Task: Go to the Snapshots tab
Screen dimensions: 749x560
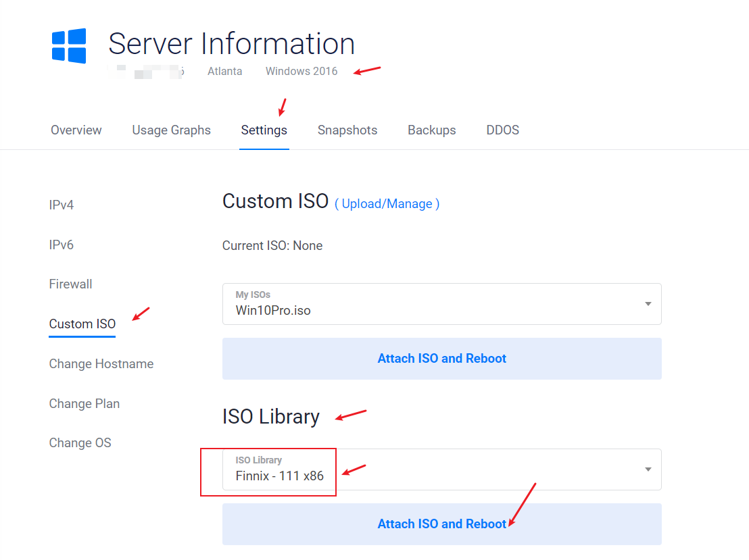Action: pyautogui.click(x=347, y=130)
